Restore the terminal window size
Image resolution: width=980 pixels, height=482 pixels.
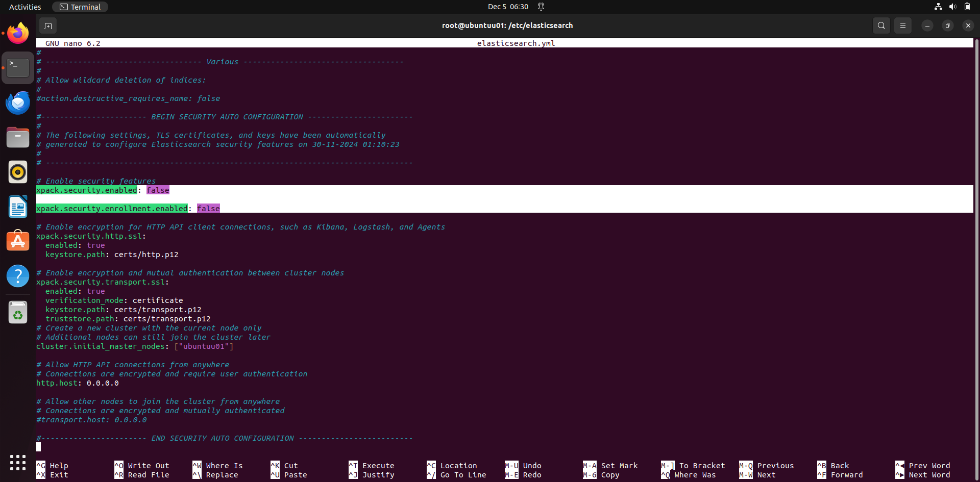click(947, 26)
